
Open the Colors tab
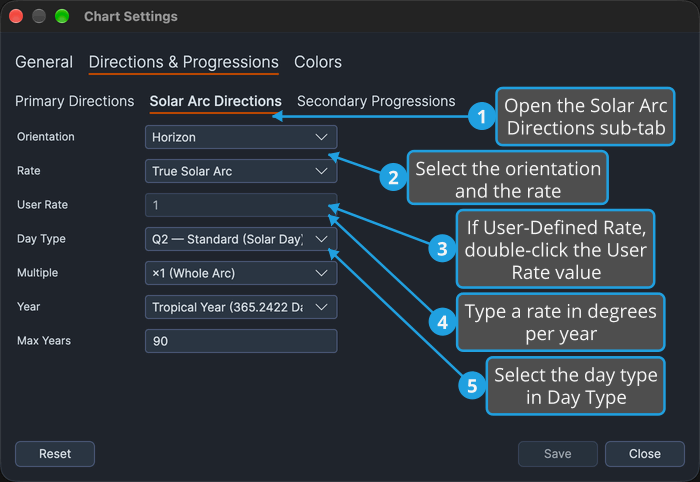pyautogui.click(x=318, y=62)
